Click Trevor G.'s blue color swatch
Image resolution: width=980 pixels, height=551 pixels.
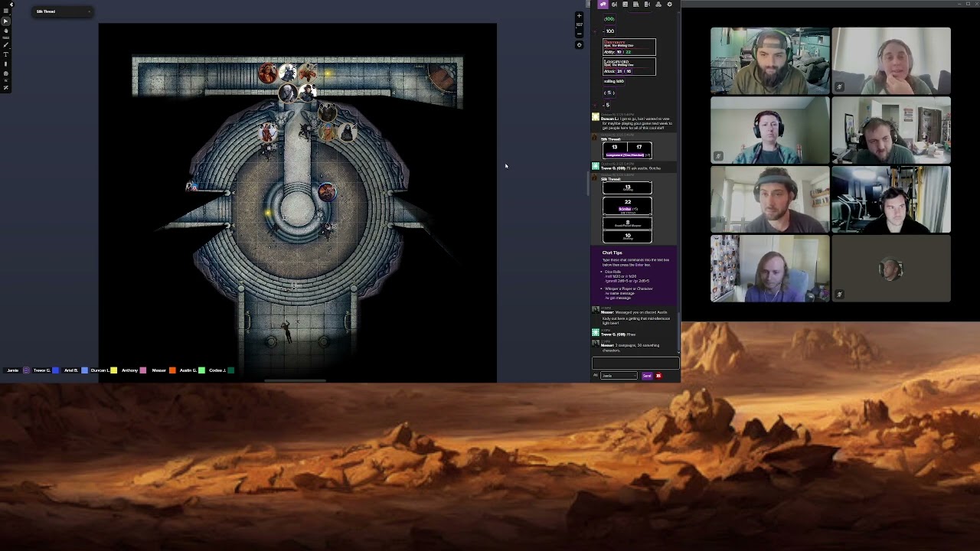click(x=55, y=370)
